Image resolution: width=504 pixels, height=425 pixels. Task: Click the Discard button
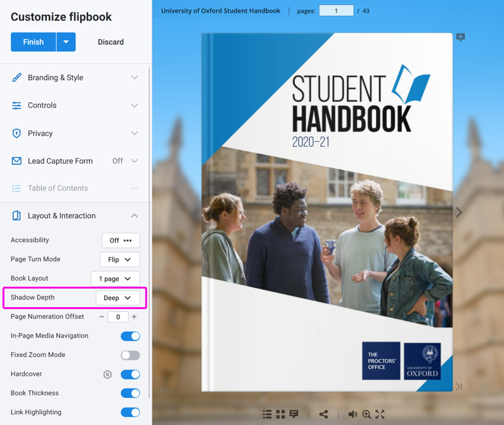(x=111, y=42)
